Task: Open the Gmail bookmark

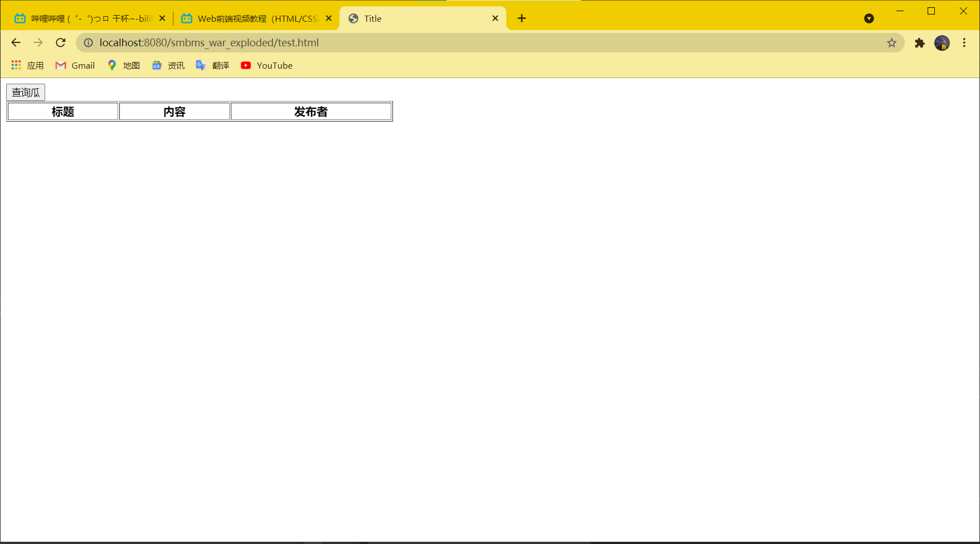Action: click(75, 66)
